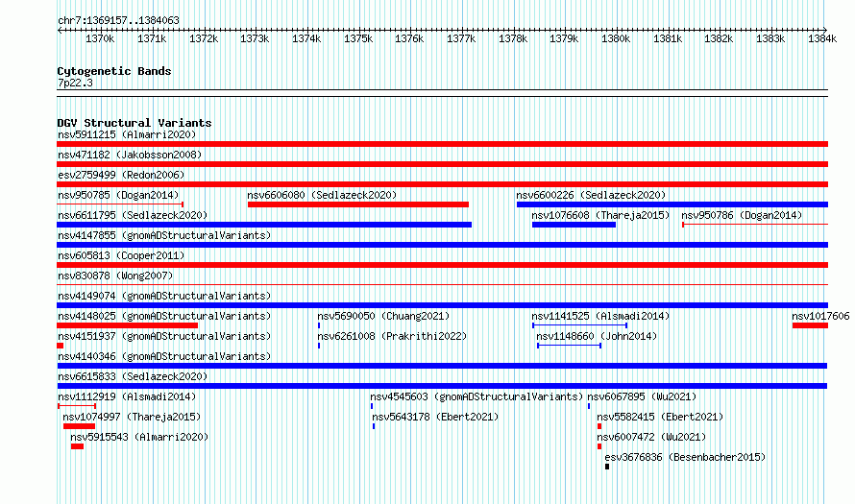The width and height of the screenshot is (855, 504).
Task: Click nsv6600226 (Sedlazeck2020) variant label
Action: coord(591,195)
